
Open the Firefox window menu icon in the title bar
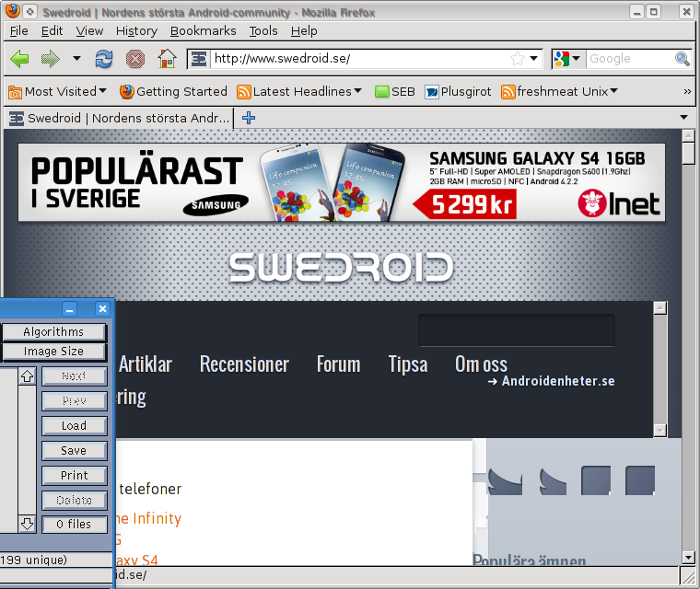click(13, 11)
